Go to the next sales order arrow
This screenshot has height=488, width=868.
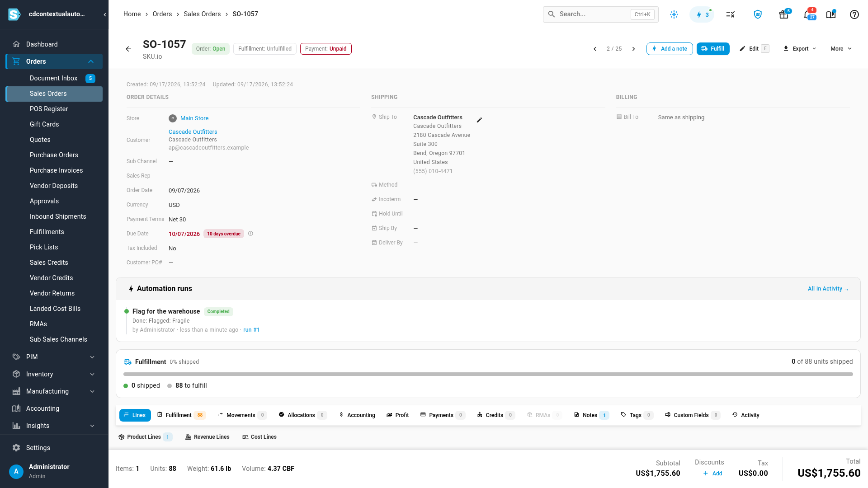pos(633,49)
